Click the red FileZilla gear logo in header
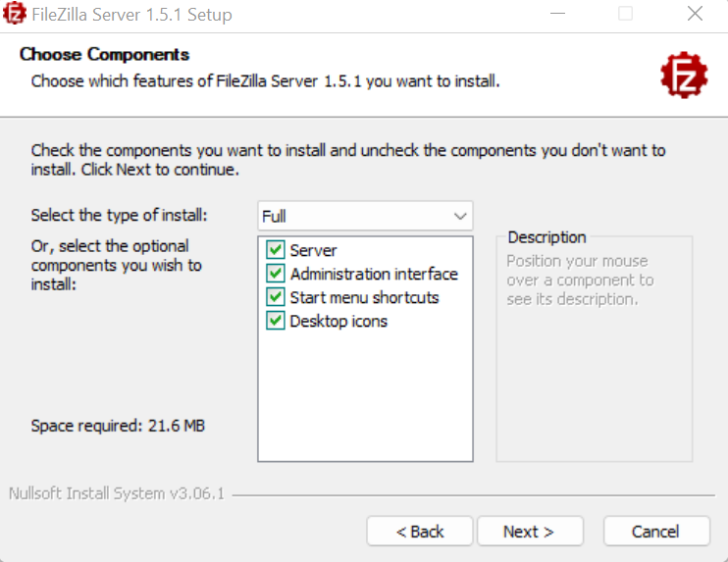Image resolution: width=728 pixels, height=562 pixels. [684, 75]
